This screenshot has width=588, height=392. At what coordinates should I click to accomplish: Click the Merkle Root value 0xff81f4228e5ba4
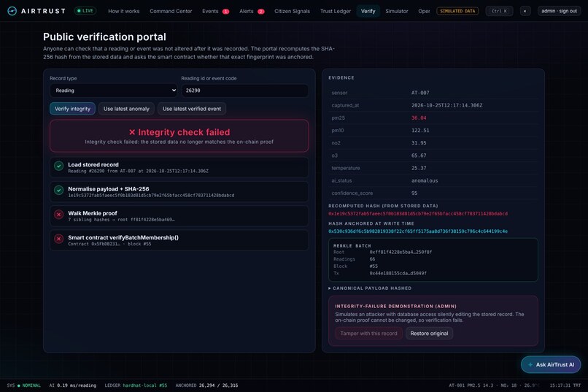[401, 252]
